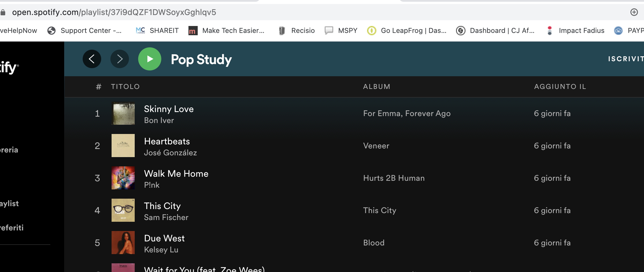Open the Support Center bookmark
Image resolution: width=644 pixels, height=272 pixels.
pyautogui.click(x=84, y=31)
